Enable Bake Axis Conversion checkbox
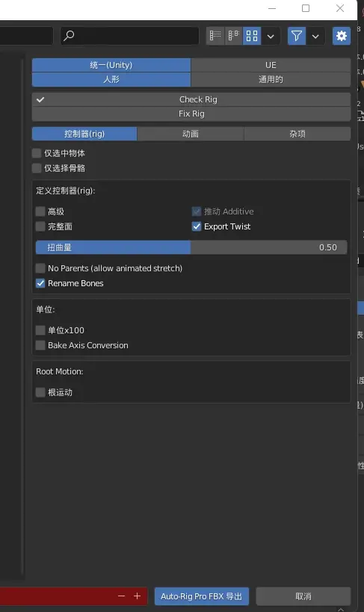The width and height of the screenshot is (364, 612). point(40,345)
